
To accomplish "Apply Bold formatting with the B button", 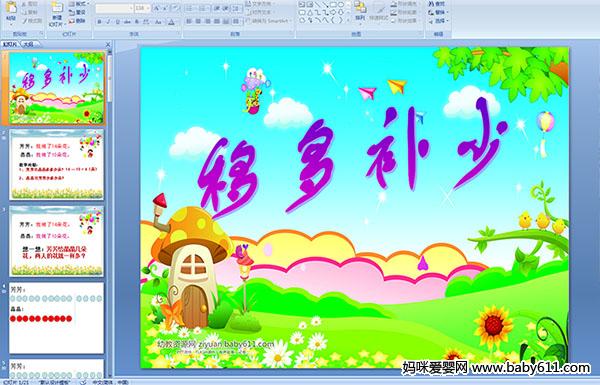I will point(100,22).
